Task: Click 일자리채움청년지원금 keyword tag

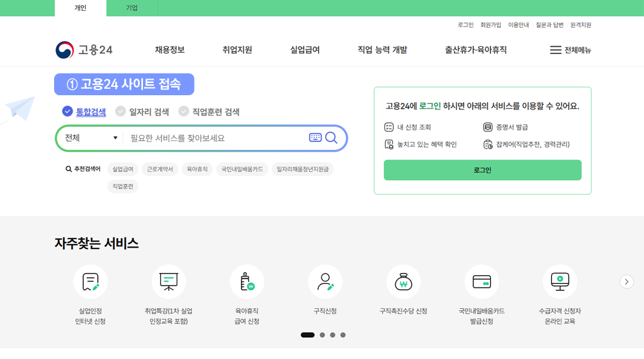Action: tap(303, 169)
